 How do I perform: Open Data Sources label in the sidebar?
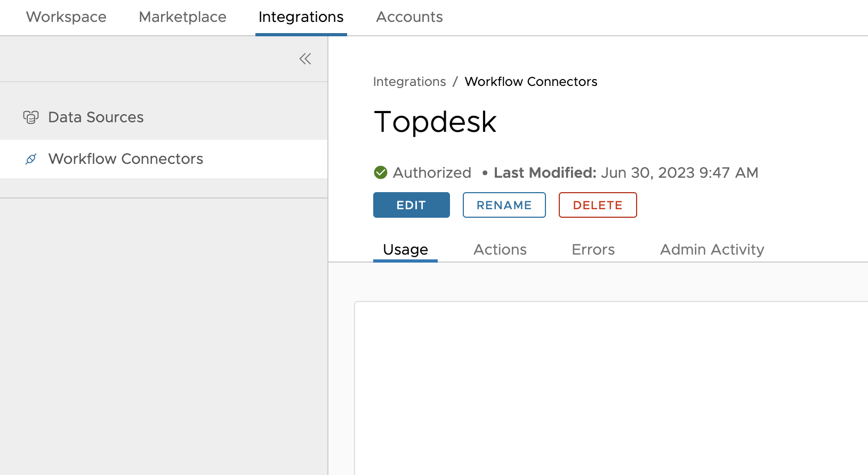click(x=96, y=117)
